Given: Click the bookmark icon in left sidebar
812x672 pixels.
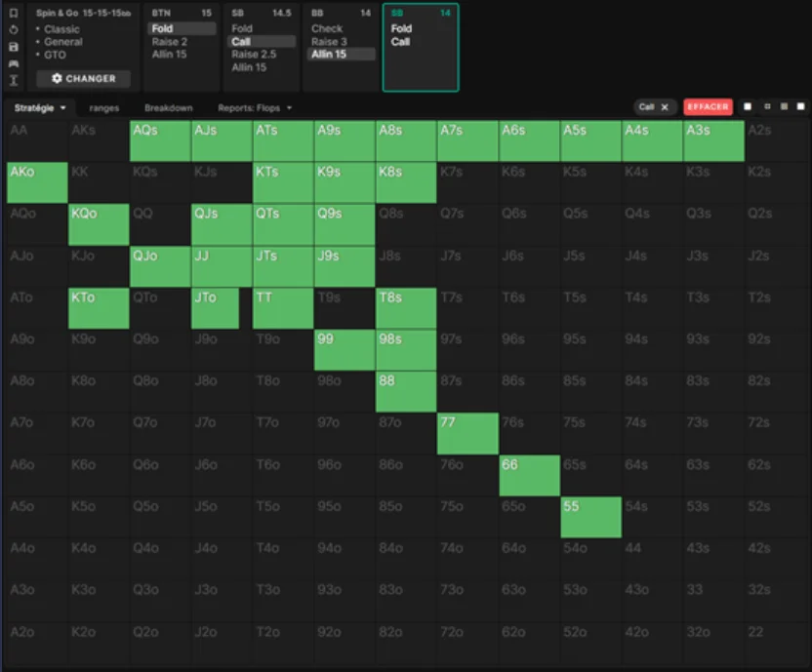Looking at the screenshot, I should (x=13, y=14).
